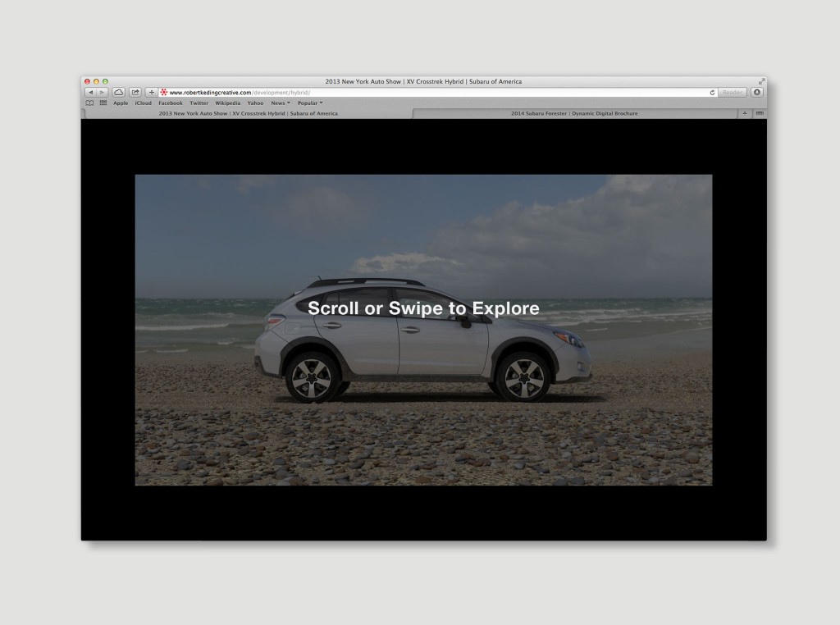Go back with the Safari back arrow

[91, 93]
